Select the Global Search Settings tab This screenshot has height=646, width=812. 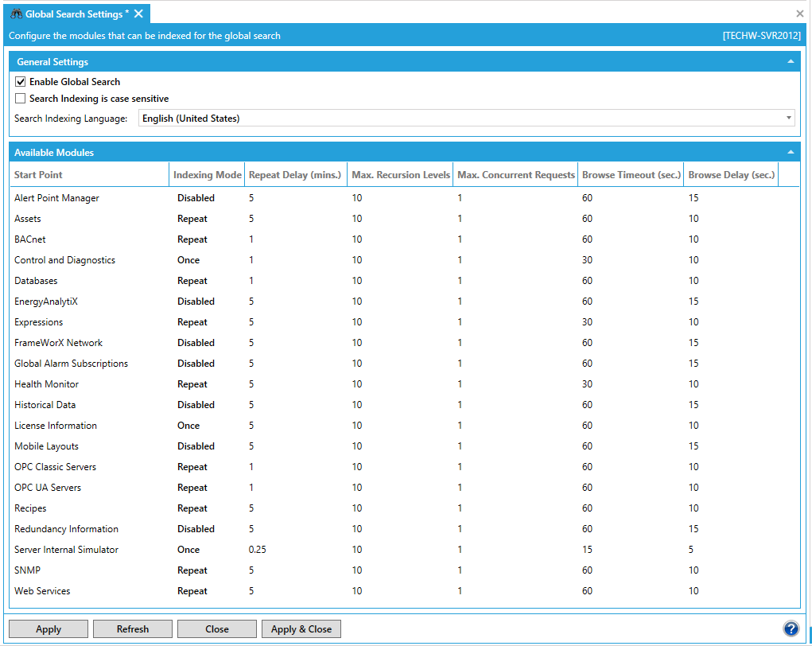tap(74, 14)
